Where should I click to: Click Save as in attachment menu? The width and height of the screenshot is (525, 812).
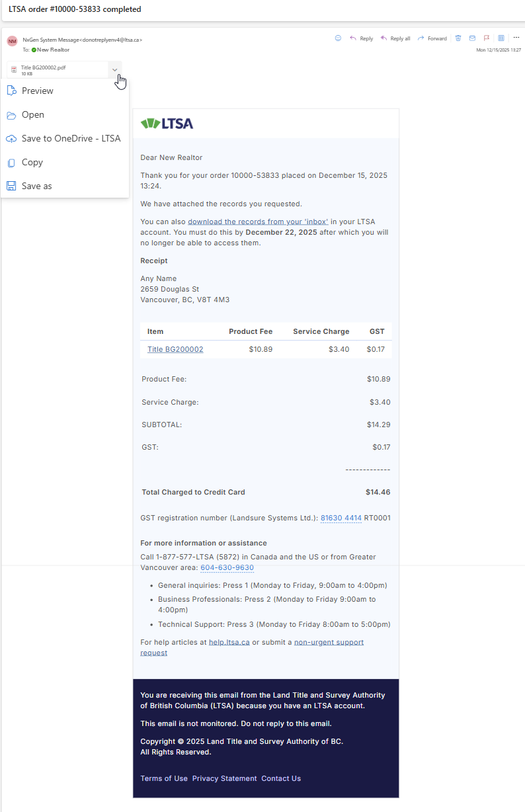[x=36, y=186]
